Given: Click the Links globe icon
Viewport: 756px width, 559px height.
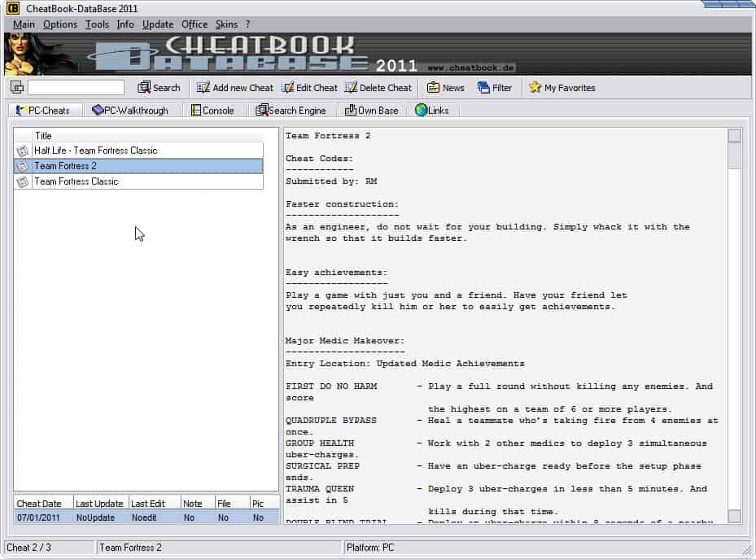Looking at the screenshot, I should pyautogui.click(x=421, y=111).
